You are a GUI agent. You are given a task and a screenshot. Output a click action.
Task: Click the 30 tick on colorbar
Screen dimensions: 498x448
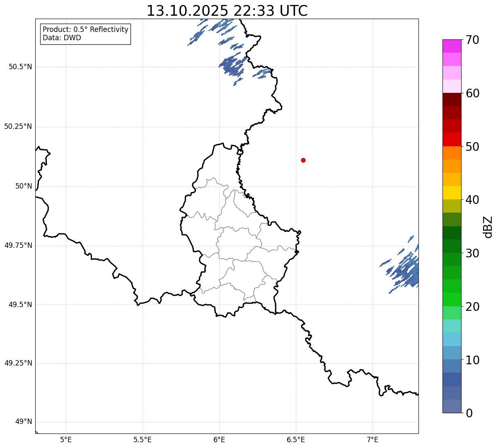pyautogui.click(x=472, y=253)
